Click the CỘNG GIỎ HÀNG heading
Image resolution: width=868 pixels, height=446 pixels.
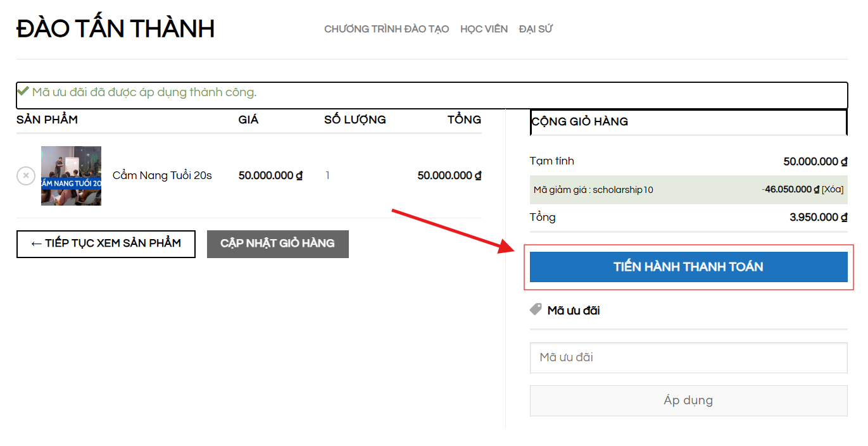coord(579,121)
